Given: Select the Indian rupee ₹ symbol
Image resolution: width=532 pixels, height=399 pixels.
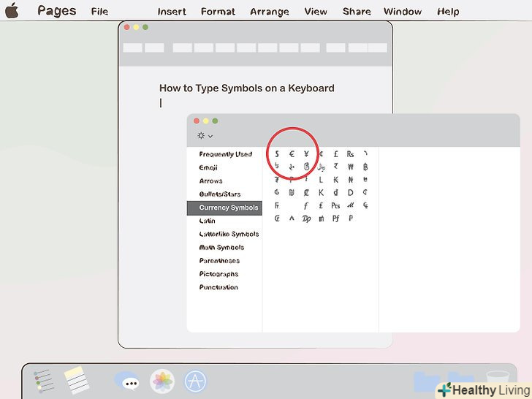Looking at the screenshot, I should (x=335, y=167).
